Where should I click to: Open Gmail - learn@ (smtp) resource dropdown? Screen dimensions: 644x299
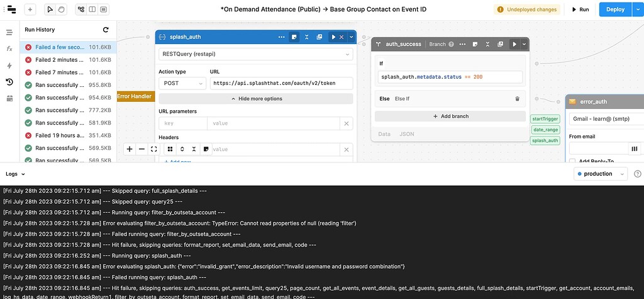606,119
